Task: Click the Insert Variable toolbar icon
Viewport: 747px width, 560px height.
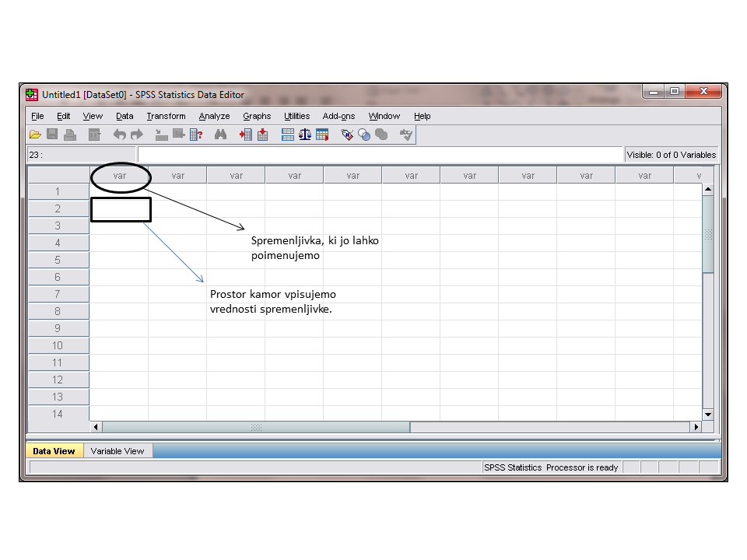Action: point(263,135)
